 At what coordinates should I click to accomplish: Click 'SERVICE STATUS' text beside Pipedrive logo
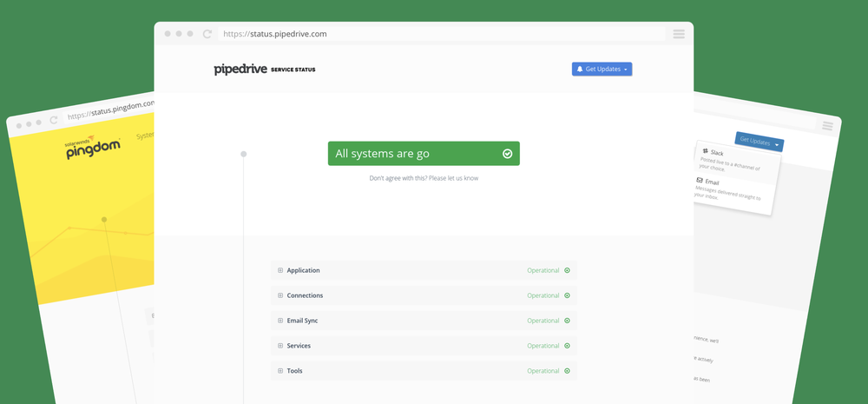click(x=293, y=70)
